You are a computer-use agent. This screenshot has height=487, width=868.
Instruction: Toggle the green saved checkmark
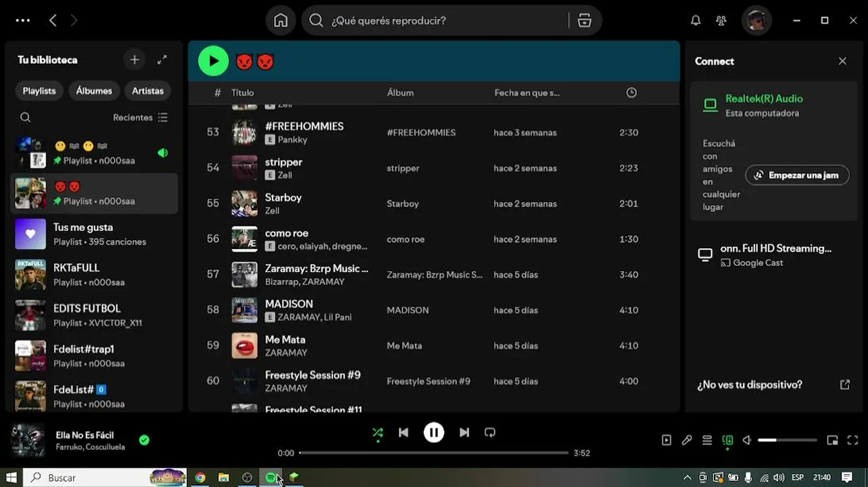pos(144,440)
